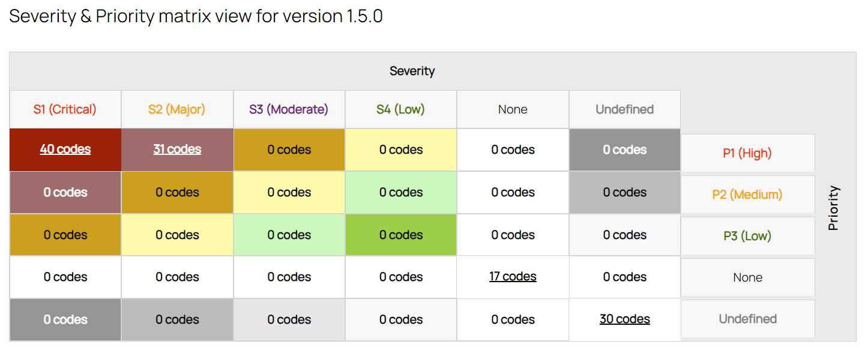
Task: Open the 31 codes link for S2/P1
Action: pos(177,149)
